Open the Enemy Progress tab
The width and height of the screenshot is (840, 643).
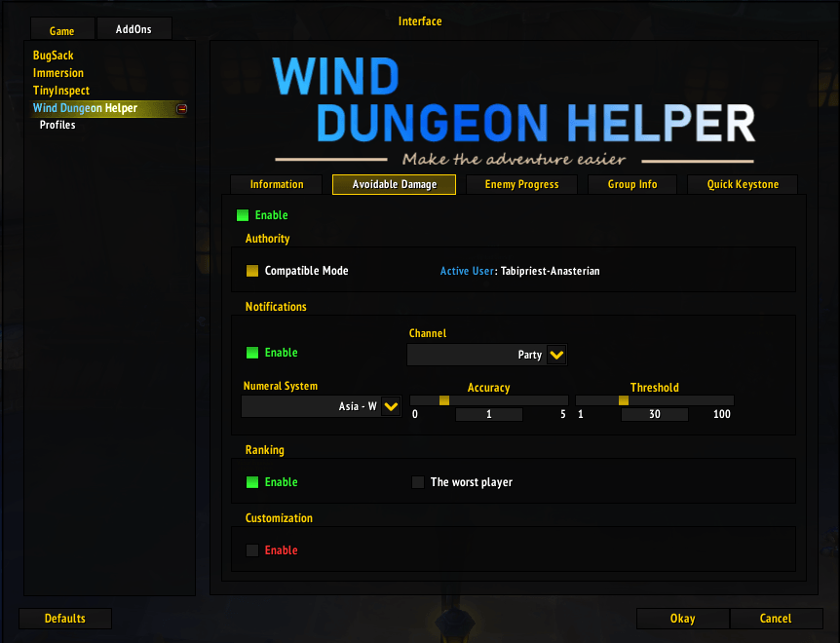(x=521, y=185)
